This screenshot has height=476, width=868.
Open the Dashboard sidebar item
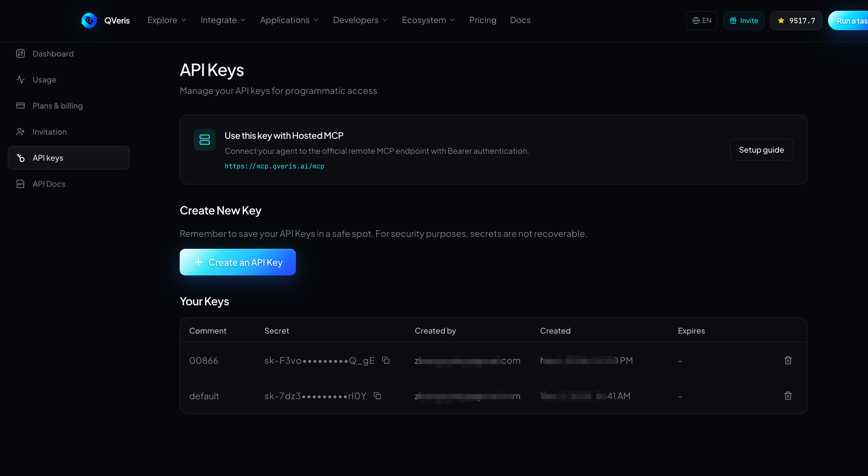pyautogui.click(x=69, y=53)
